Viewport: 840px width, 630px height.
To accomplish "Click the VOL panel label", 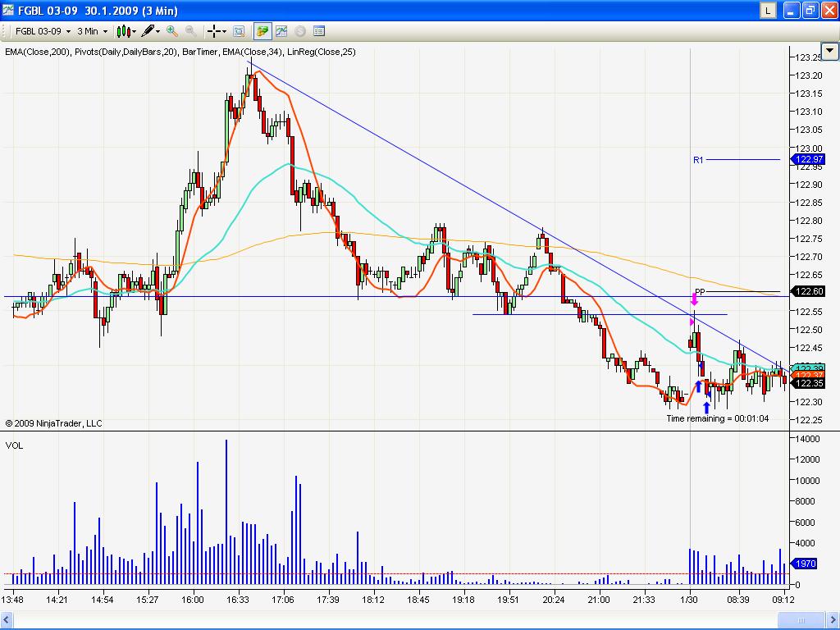I will 15,445.
